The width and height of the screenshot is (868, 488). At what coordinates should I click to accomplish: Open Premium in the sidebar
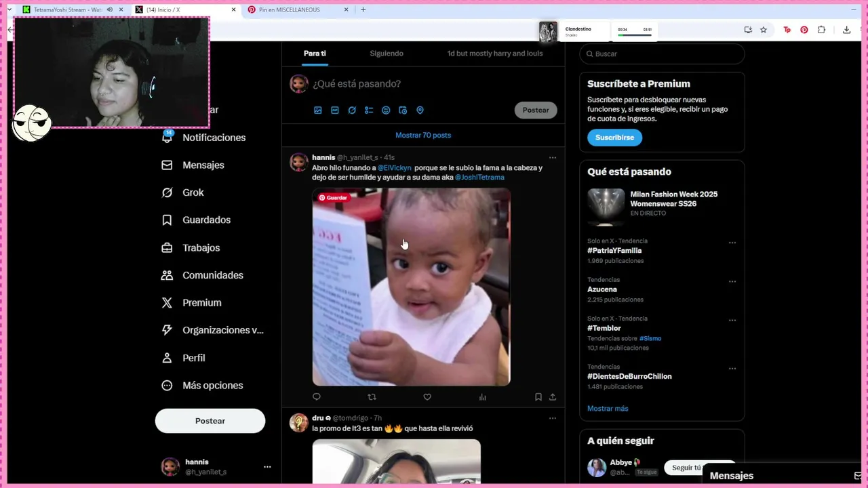191,303
